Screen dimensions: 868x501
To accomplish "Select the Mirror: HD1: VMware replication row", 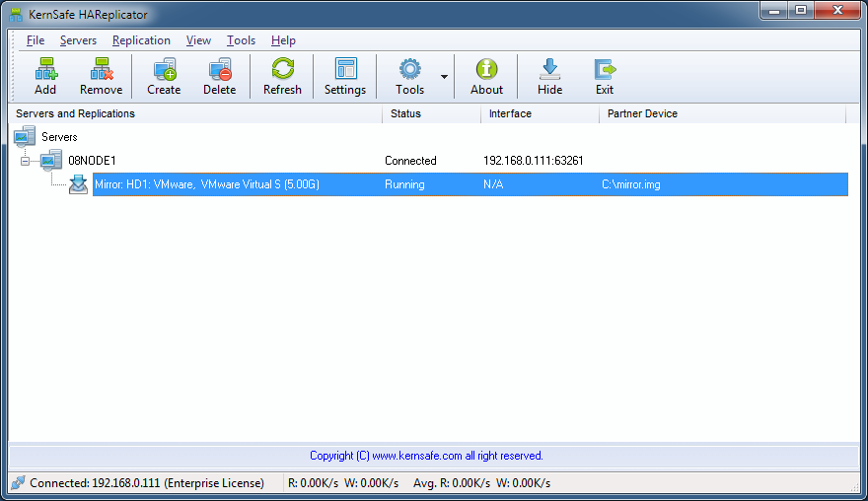I will [470, 184].
